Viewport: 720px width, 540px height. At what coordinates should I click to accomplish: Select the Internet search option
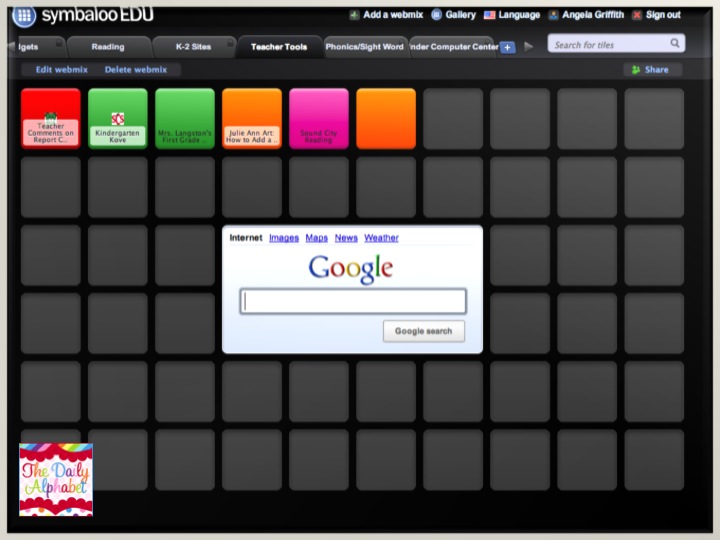(246, 238)
